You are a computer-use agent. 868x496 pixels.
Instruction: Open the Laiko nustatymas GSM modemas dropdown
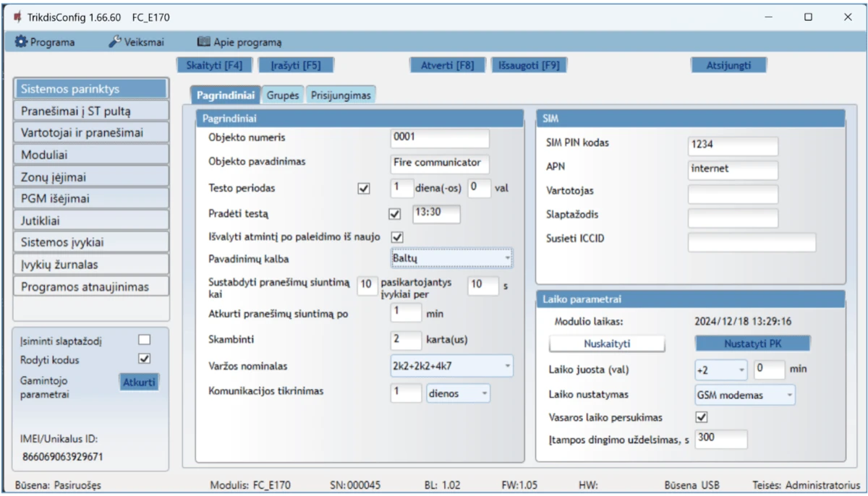(x=744, y=395)
